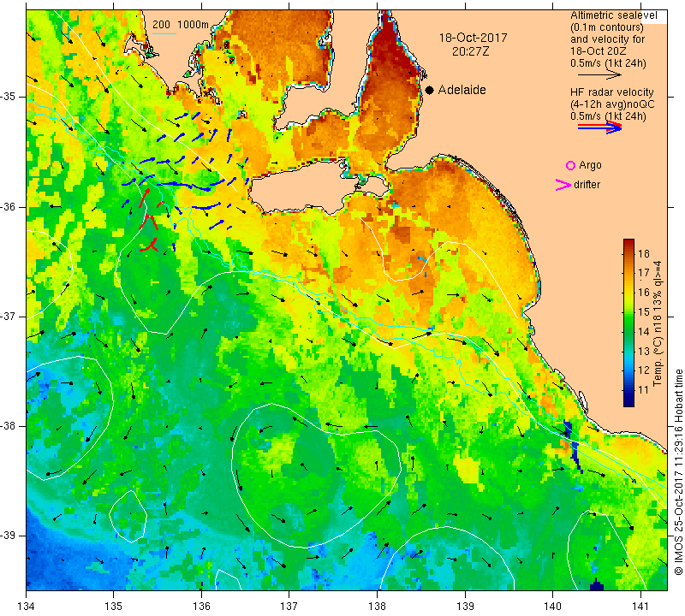
Task: Click the '137' longitude axis label
Action: pyautogui.click(x=289, y=607)
